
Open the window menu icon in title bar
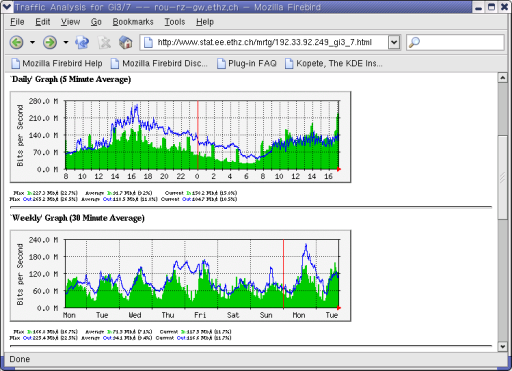[6, 6]
